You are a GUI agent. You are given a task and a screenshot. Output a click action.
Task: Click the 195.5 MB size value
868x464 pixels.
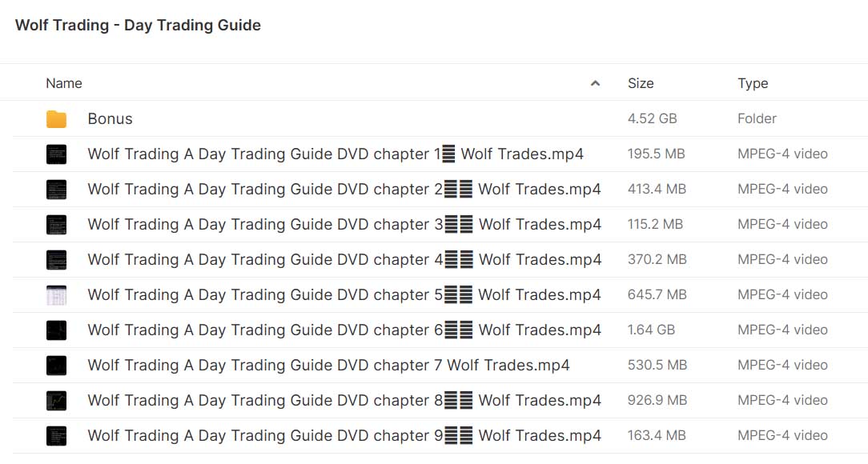pos(656,154)
